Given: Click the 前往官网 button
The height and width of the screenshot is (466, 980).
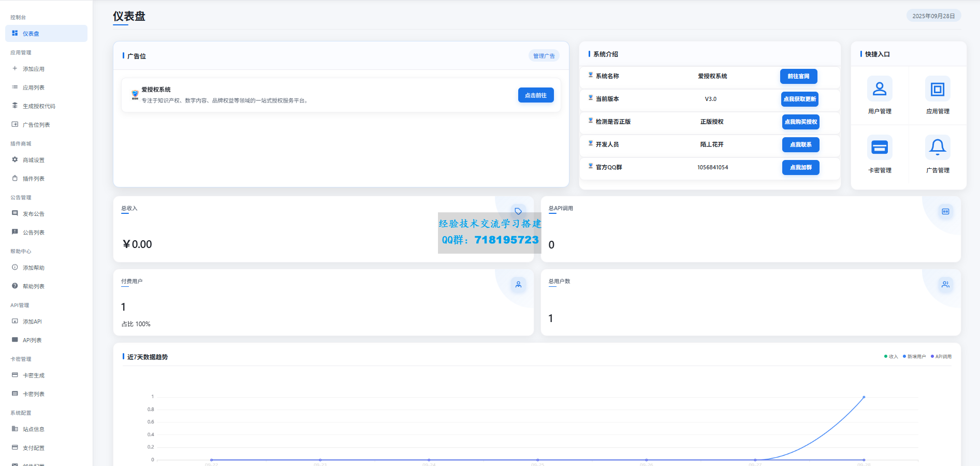Looking at the screenshot, I should (x=798, y=76).
